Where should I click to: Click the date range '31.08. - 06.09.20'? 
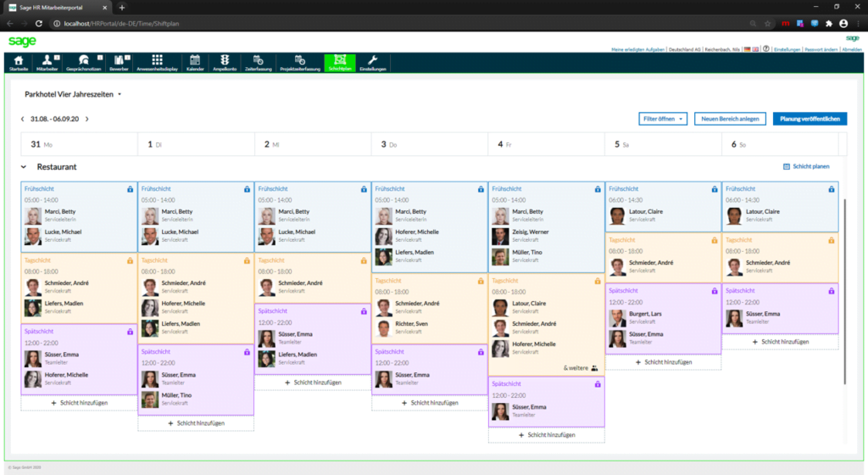(55, 119)
